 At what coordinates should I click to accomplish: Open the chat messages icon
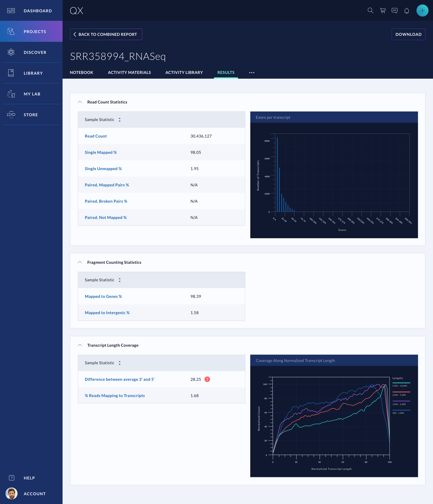[395, 10]
